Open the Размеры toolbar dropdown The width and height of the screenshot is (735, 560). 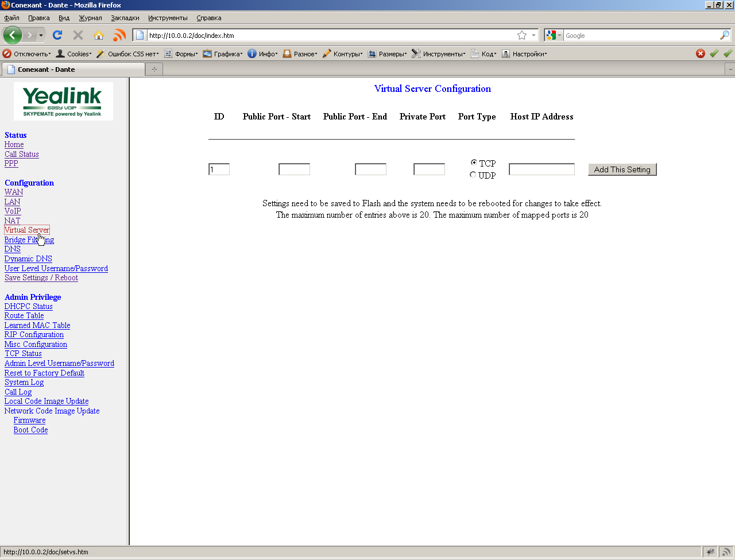tap(387, 54)
